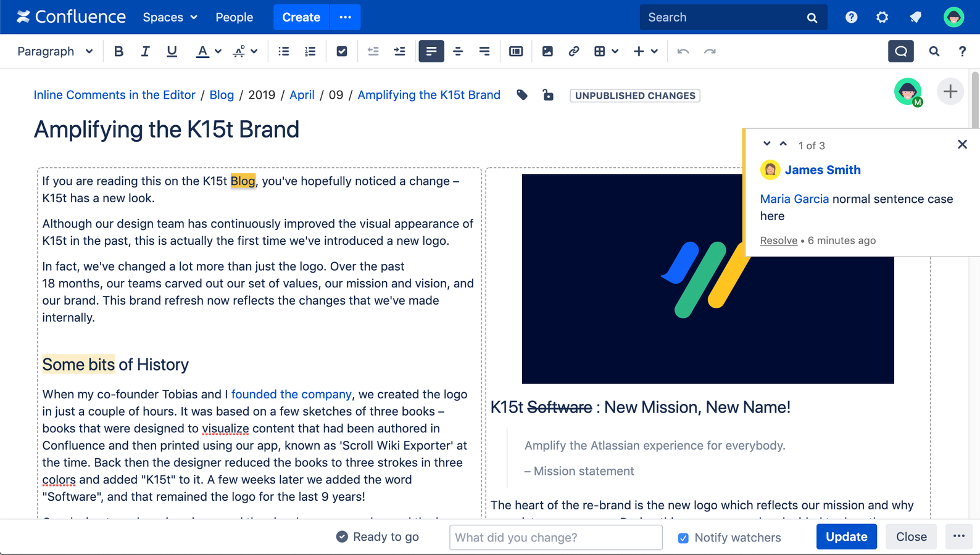
Task: Open table options dropdown arrow
Action: pos(615,51)
